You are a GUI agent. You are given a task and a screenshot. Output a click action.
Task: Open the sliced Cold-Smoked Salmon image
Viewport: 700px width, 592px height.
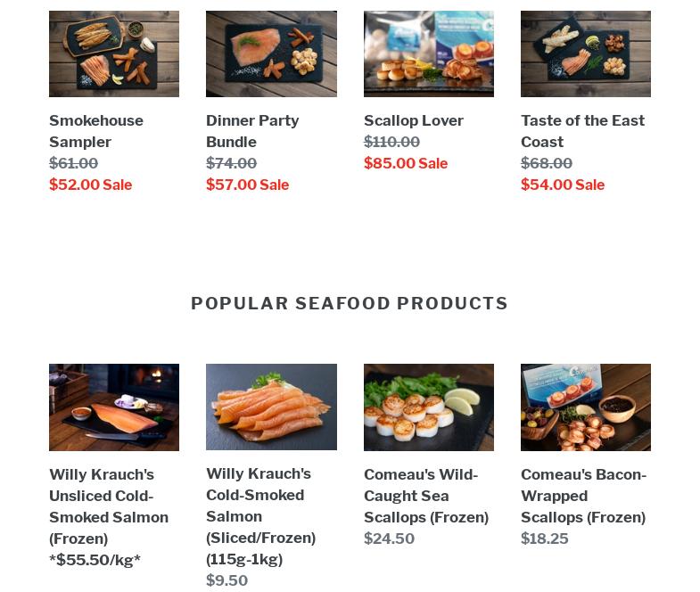click(271, 407)
